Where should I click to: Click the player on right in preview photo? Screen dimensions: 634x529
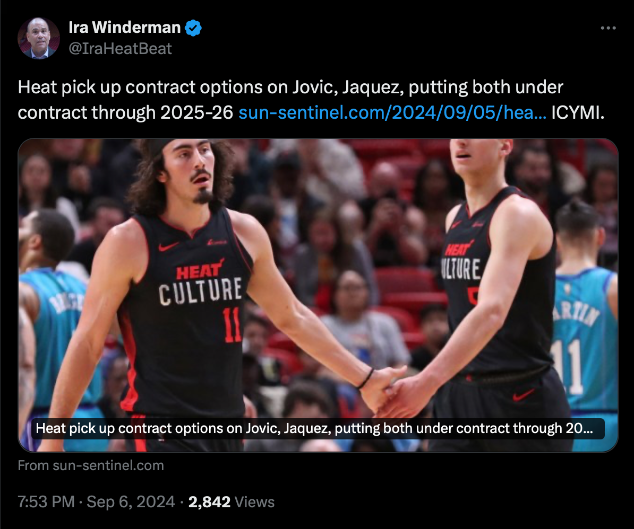tap(493, 295)
